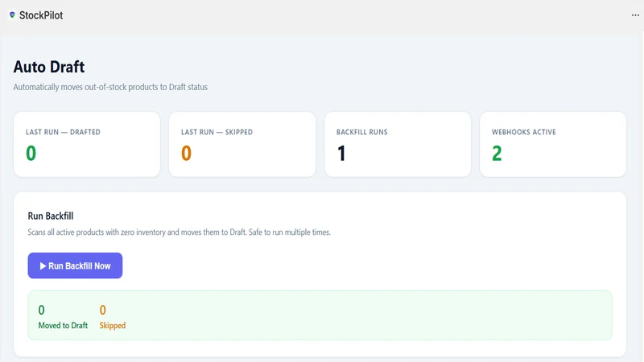644x362 pixels.
Task: Click the Moved to Draft count 0
Action: [42, 310]
